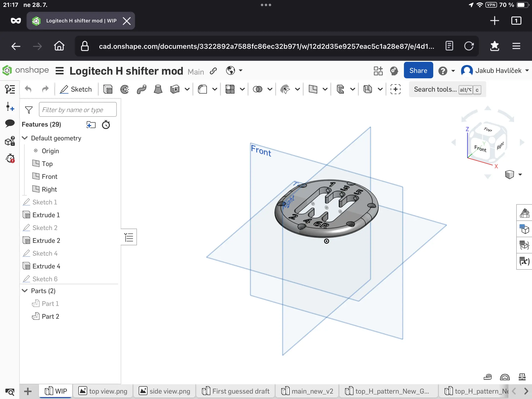Select the Loft tool

pos(158,89)
